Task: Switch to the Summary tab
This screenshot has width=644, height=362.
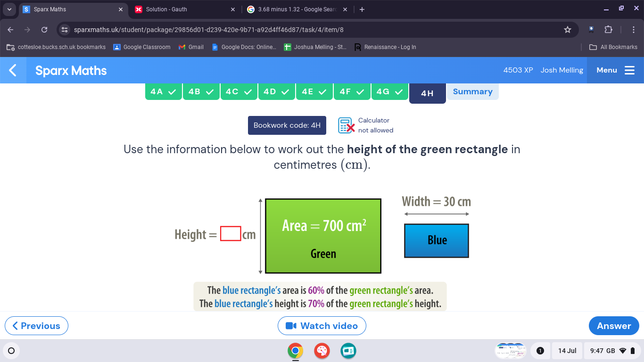Action: (x=473, y=91)
